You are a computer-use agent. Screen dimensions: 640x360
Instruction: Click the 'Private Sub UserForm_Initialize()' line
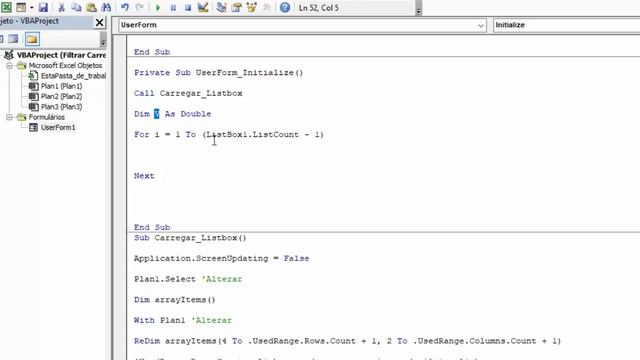tap(218, 73)
